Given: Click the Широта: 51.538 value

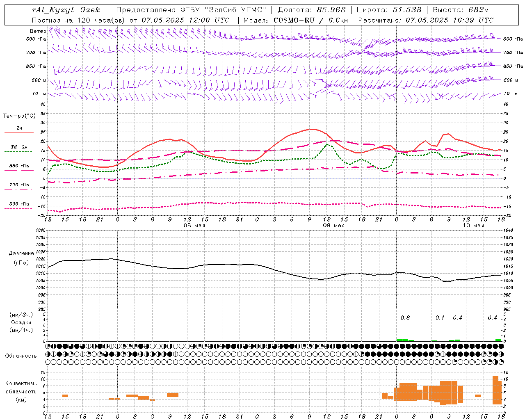Looking at the screenshot, I should click(389, 10).
